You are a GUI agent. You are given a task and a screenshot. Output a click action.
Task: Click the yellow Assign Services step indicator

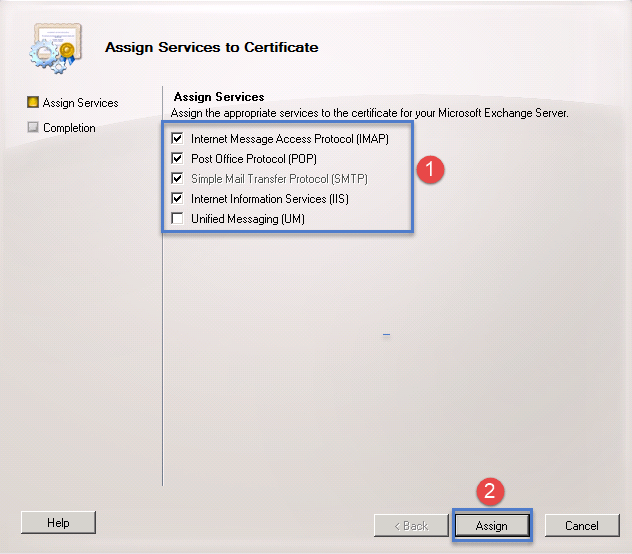pos(33,102)
